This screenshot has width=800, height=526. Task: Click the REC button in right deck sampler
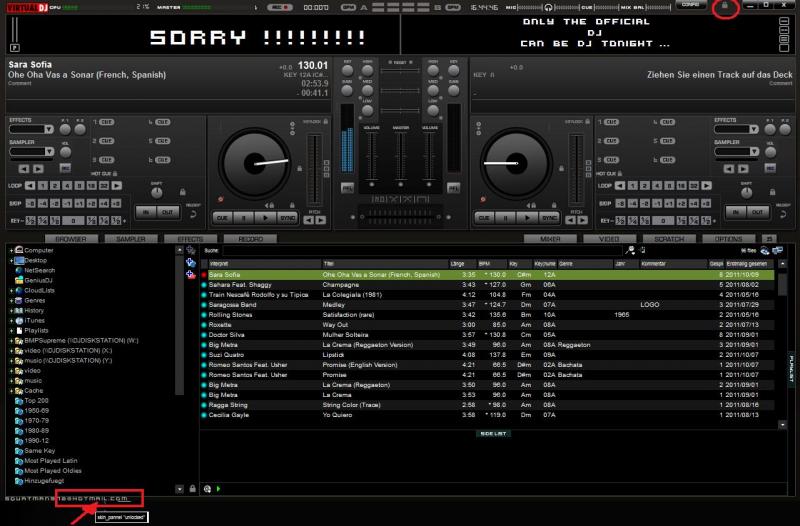(770, 168)
